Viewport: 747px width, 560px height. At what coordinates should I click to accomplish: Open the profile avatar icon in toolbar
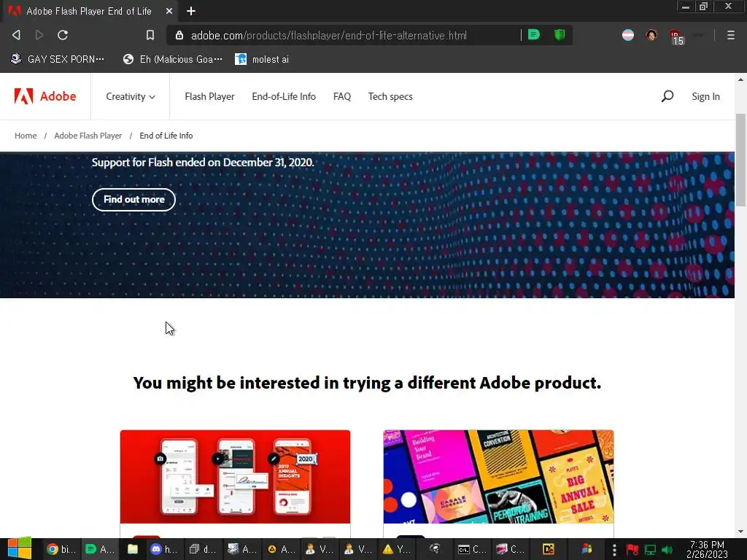(x=651, y=35)
